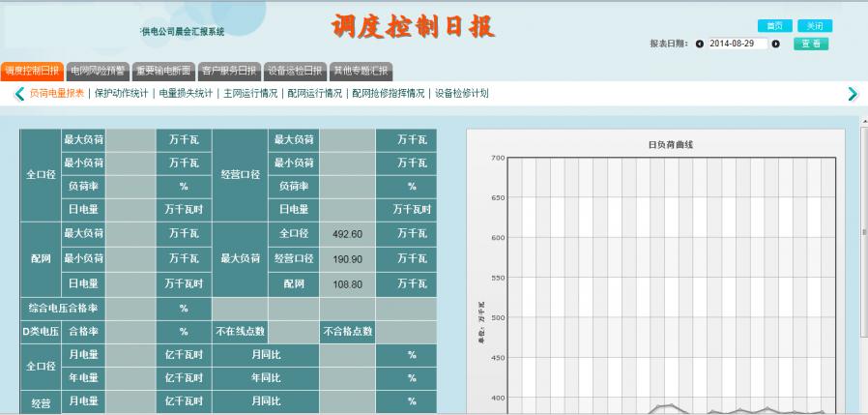Click the next date arrow icon
868x415 pixels.
[x=775, y=44]
